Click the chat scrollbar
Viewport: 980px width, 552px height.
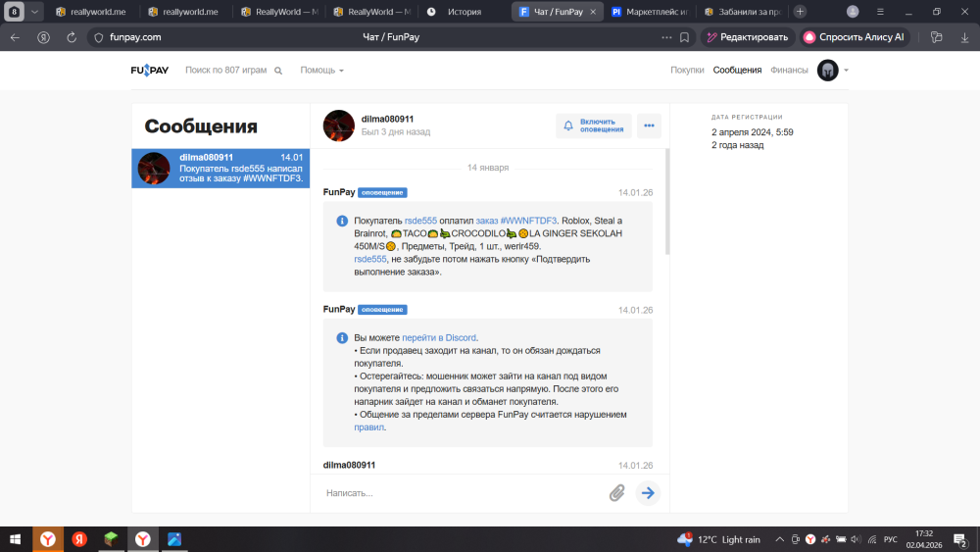[x=667, y=201]
